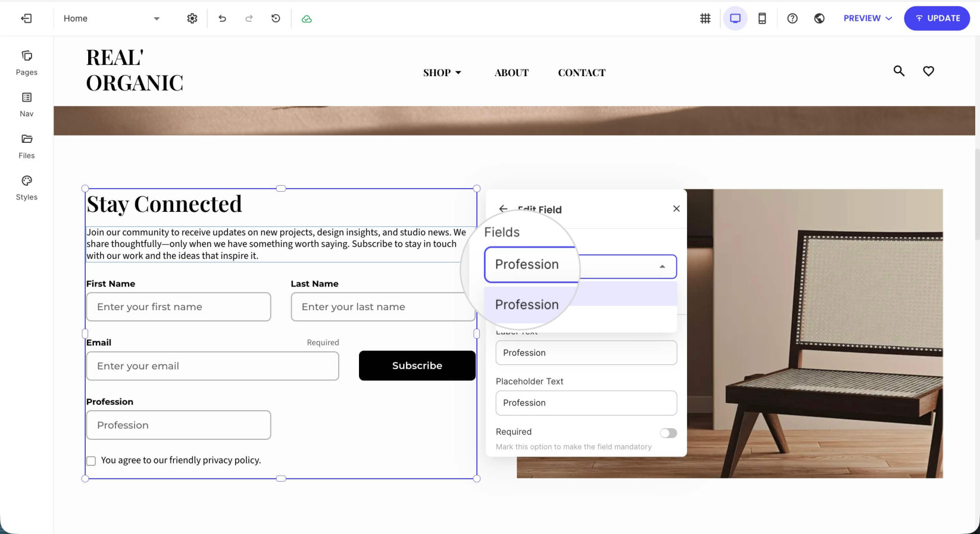Image resolution: width=980 pixels, height=534 pixels.
Task: Click the REAL' ORGANIC logo
Action: pyautogui.click(x=135, y=70)
